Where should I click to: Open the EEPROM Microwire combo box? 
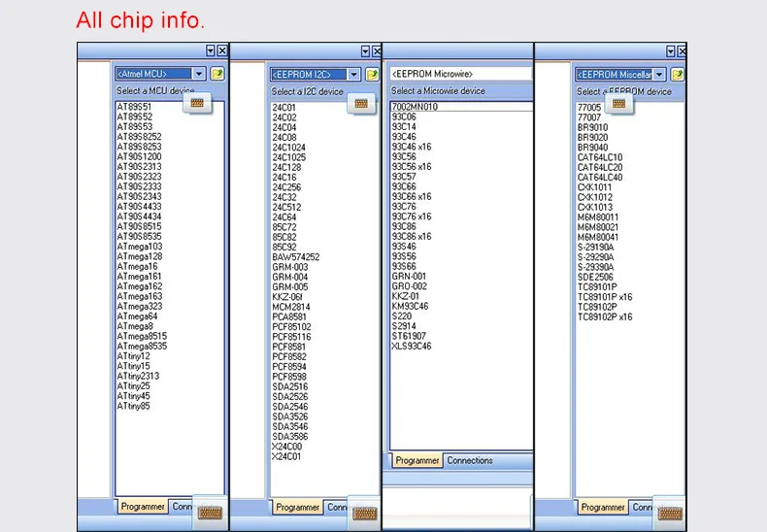tap(461, 74)
